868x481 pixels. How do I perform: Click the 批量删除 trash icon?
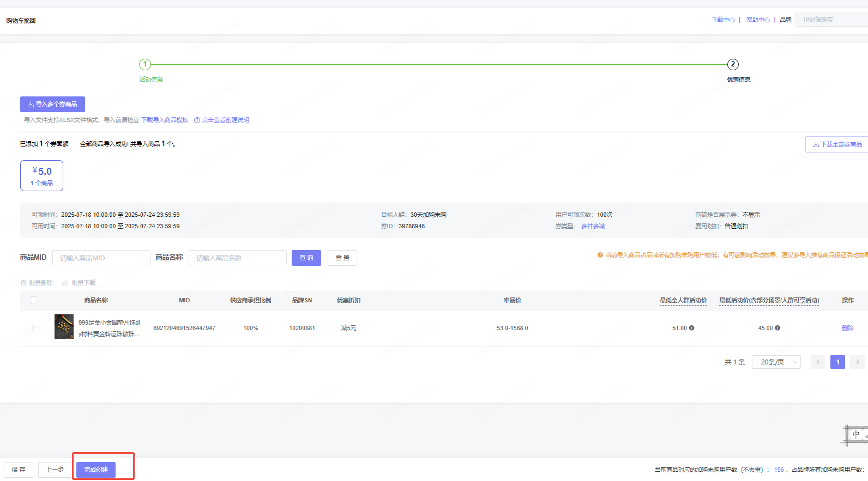[23, 283]
